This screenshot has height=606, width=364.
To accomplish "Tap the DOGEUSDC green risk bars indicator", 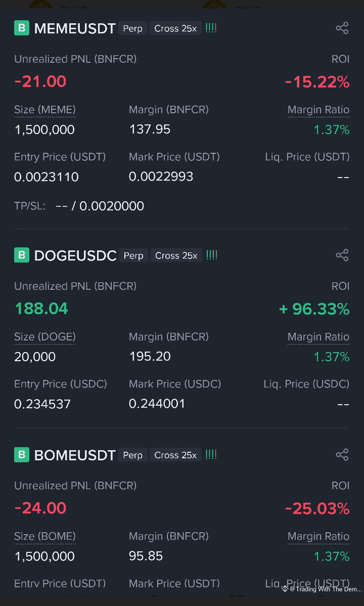I will tap(212, 255).
